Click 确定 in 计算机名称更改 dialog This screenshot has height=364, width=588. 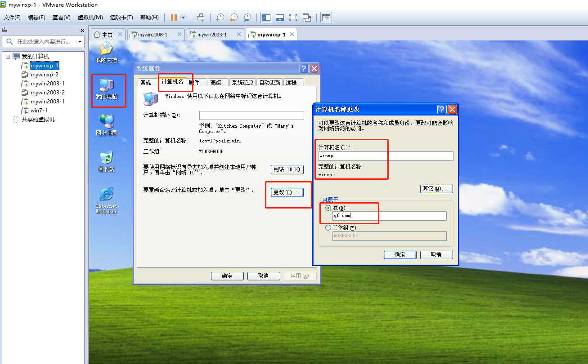(400, 255)
